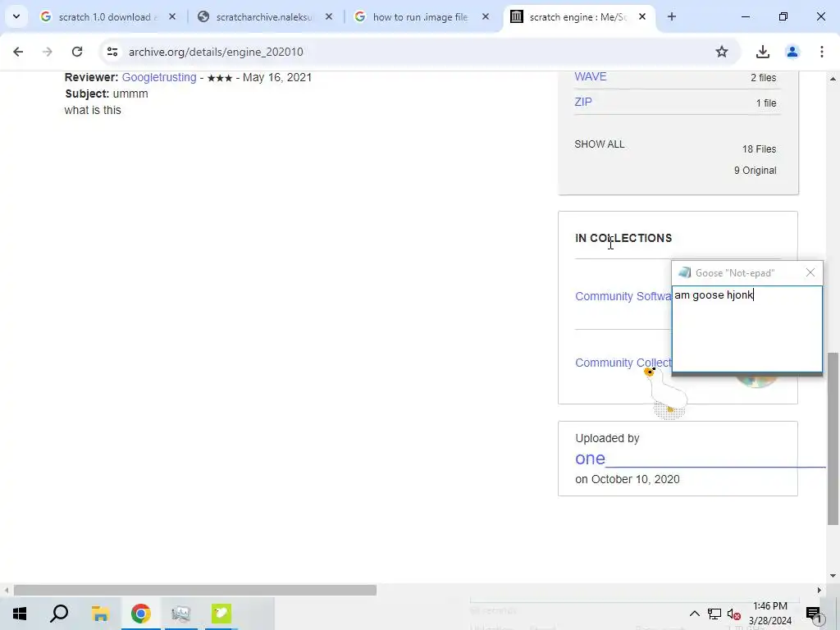Screen dimensions: 840x630
Task: Click the scroll right arrow at bottom
Action: 819,590
